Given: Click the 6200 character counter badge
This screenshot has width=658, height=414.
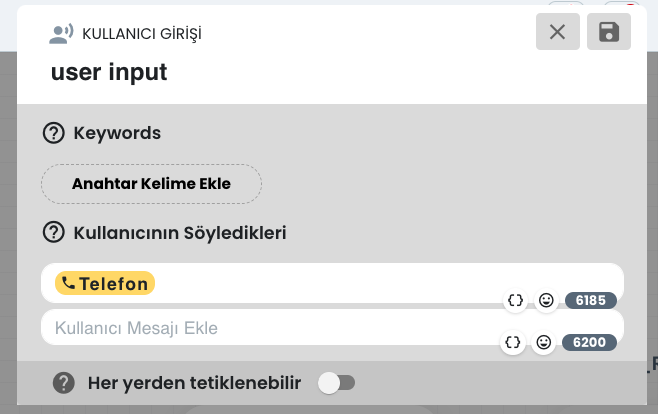Looking at the screenshot, I should [x=590, y=342].
